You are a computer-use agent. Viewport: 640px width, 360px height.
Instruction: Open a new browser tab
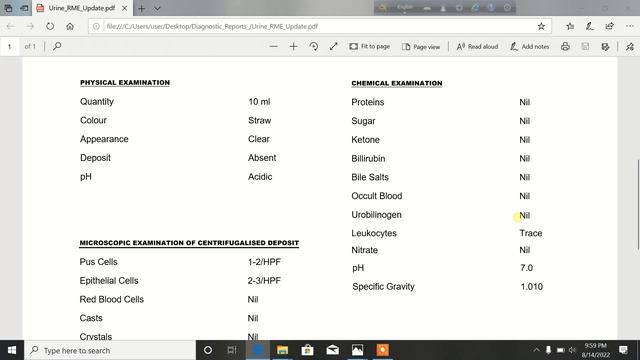pos(142,8)
